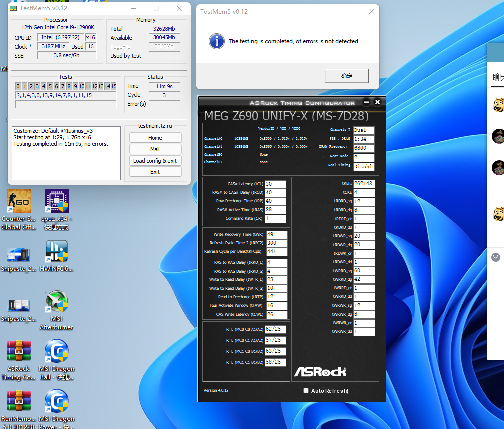
Task: Click the tRCD value field showing 40
Action: coord(275,192)
